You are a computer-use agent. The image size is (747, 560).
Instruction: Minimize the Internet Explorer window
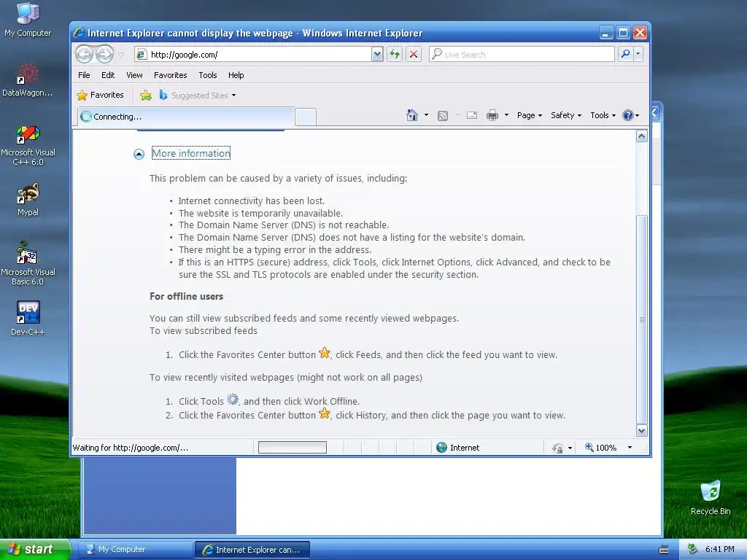pos(605,33)
